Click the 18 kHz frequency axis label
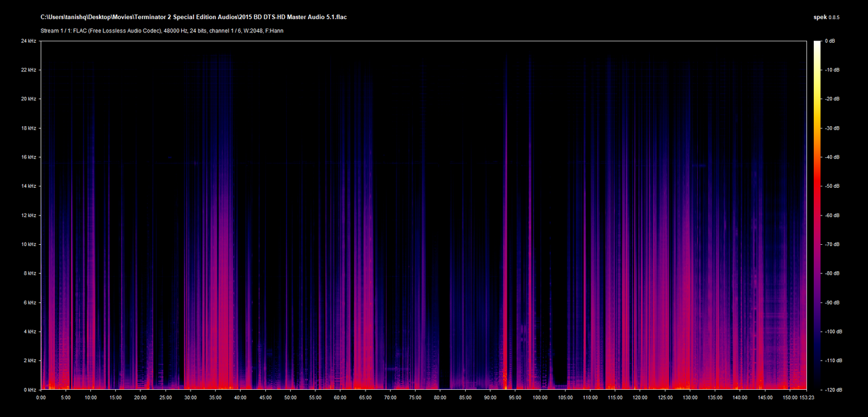The width and height of the screenshot is (868, 417). pos(29,128)
